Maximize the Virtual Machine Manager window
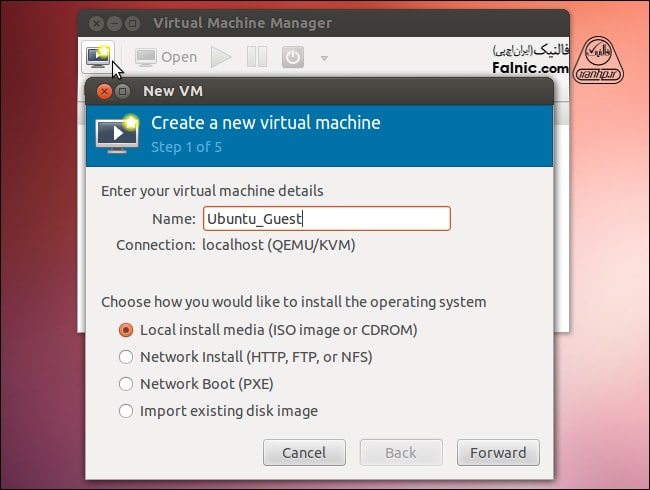Viewport: 650px width, 490px height. (x=133, y=22)
